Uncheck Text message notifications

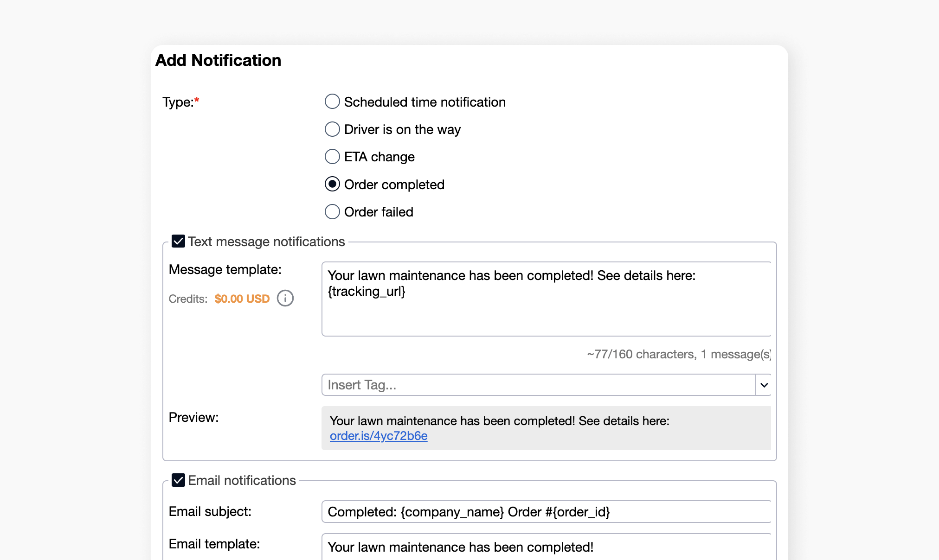[x=178, y=241]
